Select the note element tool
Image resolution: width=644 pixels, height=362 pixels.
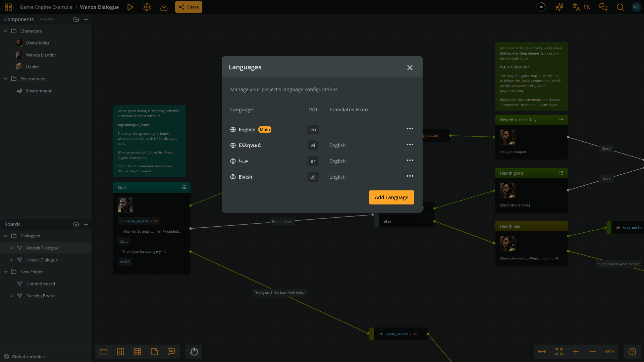[x=155, y=352]
